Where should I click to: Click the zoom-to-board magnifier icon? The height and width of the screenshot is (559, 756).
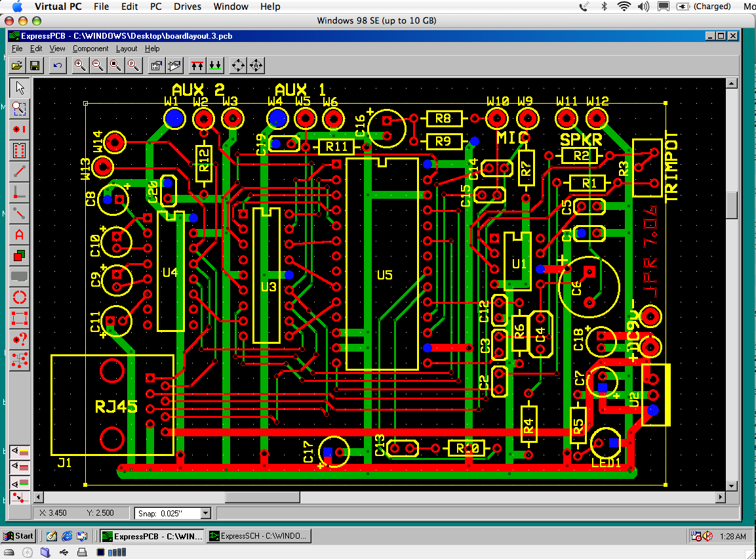[115, 65]
